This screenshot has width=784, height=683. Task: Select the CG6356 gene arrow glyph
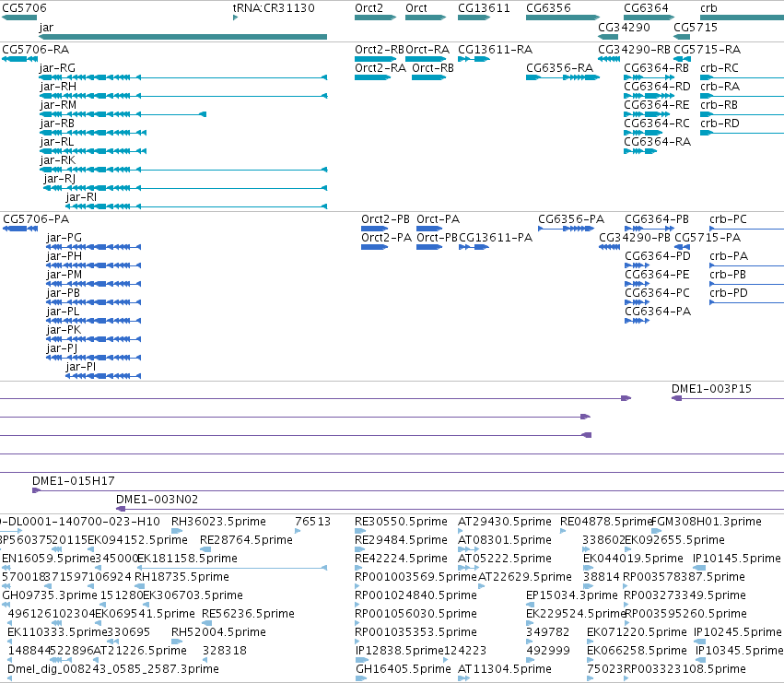563,18
